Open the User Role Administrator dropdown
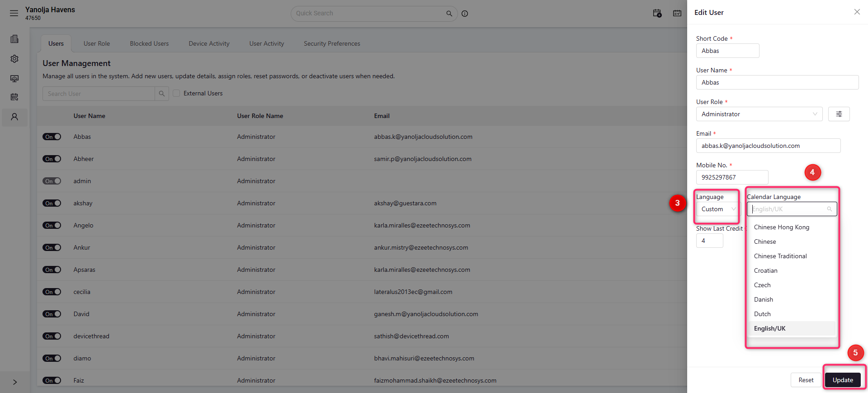 pos(759,114)
